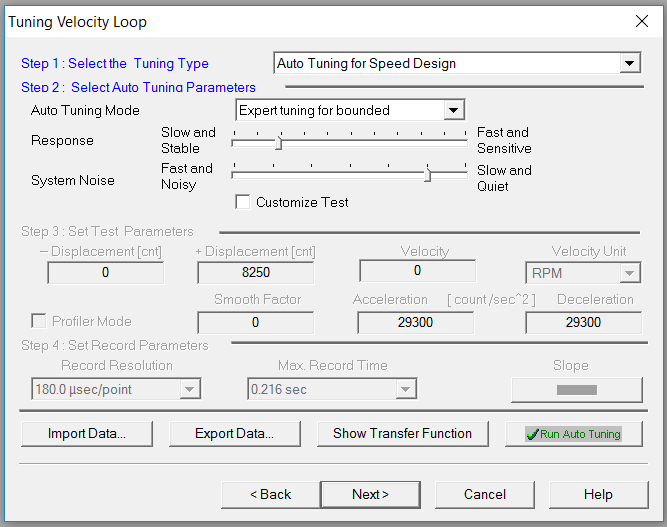Click the Back button
The image size is (667, 527).
[x=271, y=494]
